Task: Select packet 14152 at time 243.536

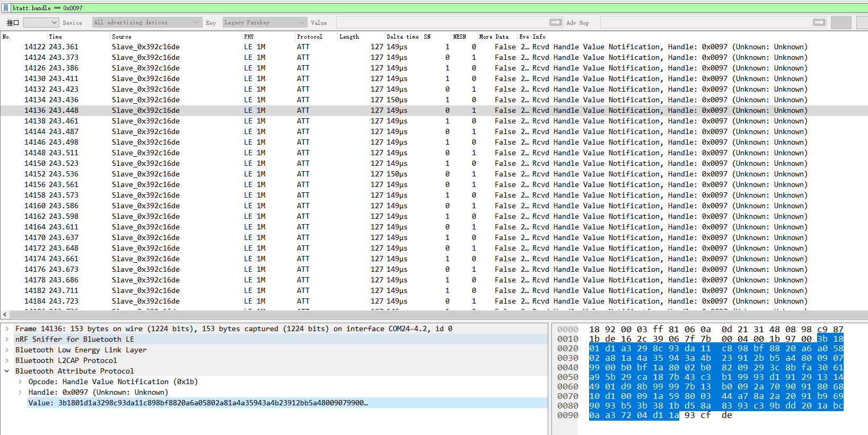Action: pyautogui.click(x=434, y=174)
